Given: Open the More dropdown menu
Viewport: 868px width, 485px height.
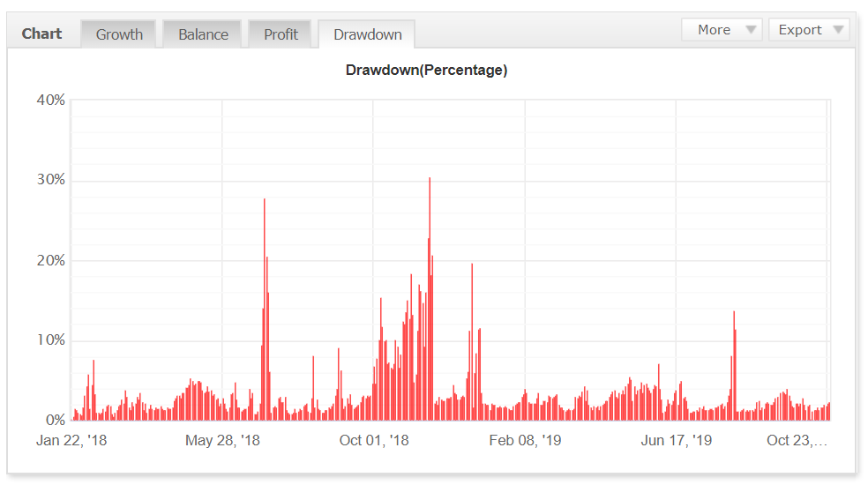Looking at the screenshot, I should (x=722, y=30).
